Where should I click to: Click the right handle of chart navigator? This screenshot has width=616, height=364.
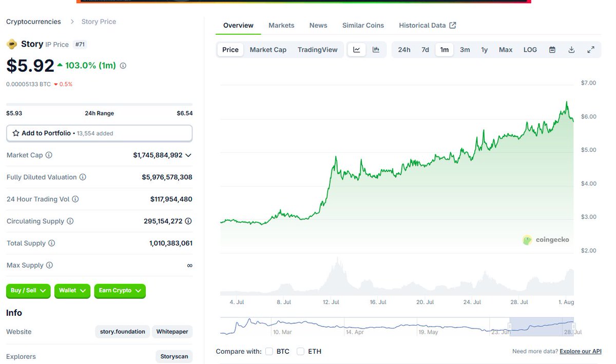[x=573, y=327]
